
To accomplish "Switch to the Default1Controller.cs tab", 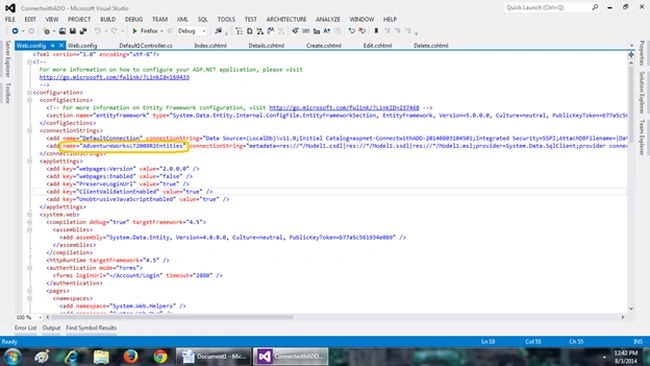I will pos(146,46).
